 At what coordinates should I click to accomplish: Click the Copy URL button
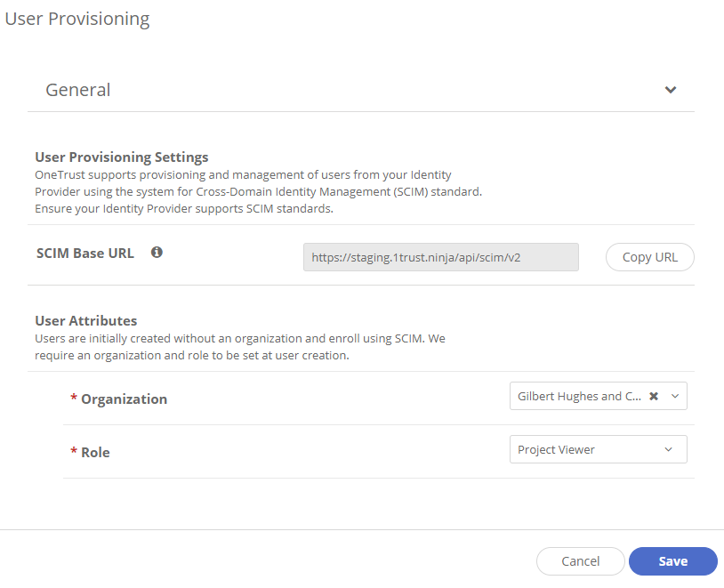[649, 256]
